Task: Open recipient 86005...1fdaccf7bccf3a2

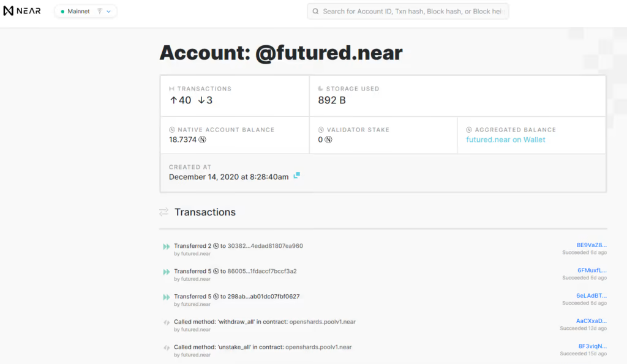Action: click(x=262, y=271)
